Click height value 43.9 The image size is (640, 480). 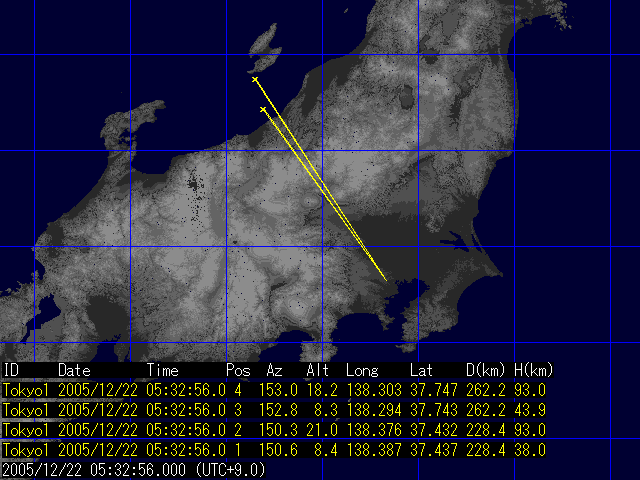click(530, 410)
